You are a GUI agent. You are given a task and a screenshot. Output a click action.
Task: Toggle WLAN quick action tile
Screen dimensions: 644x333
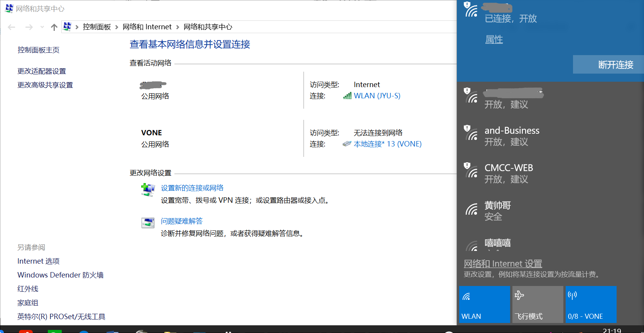pyautogui.click(x=484, y=304)
